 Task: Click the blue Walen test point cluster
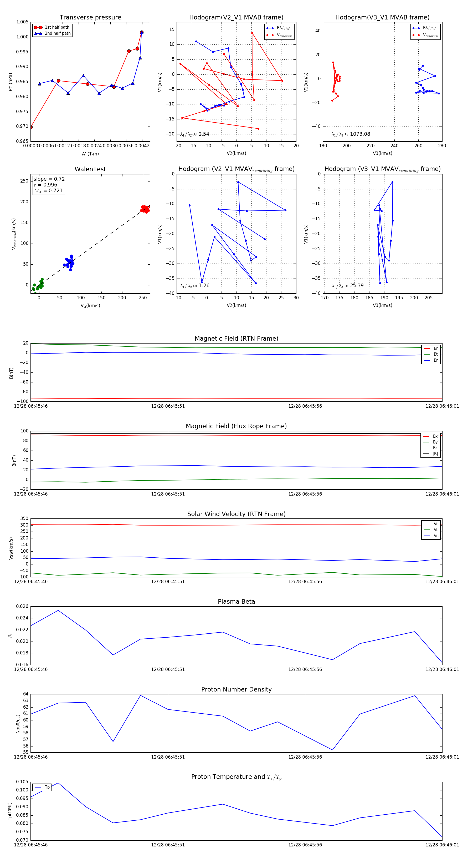click(x=69, y=263)
